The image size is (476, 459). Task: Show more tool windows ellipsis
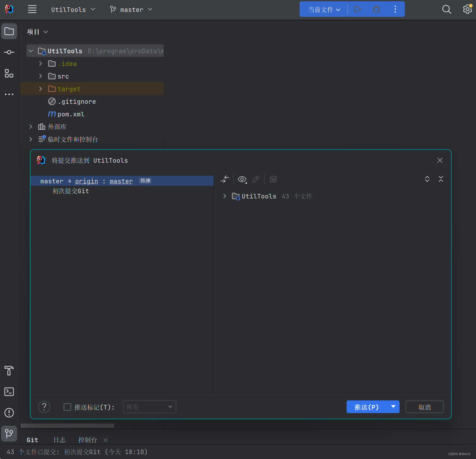[x=9, y=94]
